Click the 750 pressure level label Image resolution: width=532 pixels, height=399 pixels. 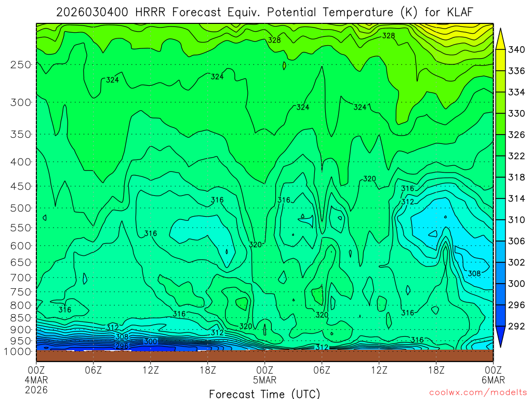pyautogui.click(x=20, y=292)
